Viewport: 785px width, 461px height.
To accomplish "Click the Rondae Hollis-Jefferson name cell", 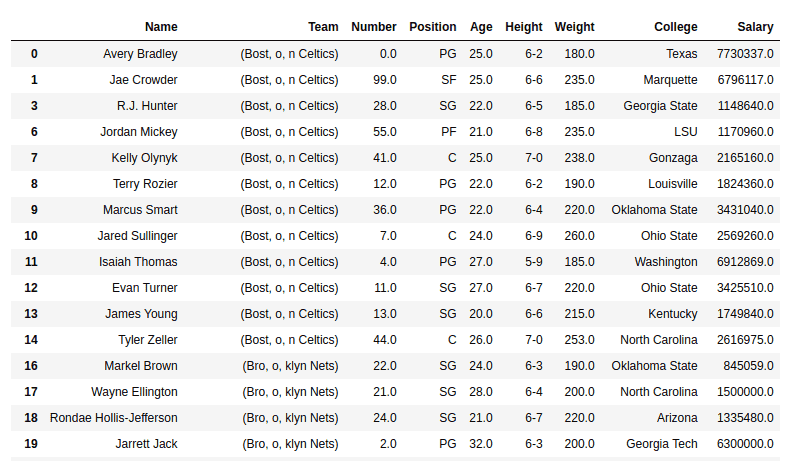I will pyautogui.click(x=114, y=418).
